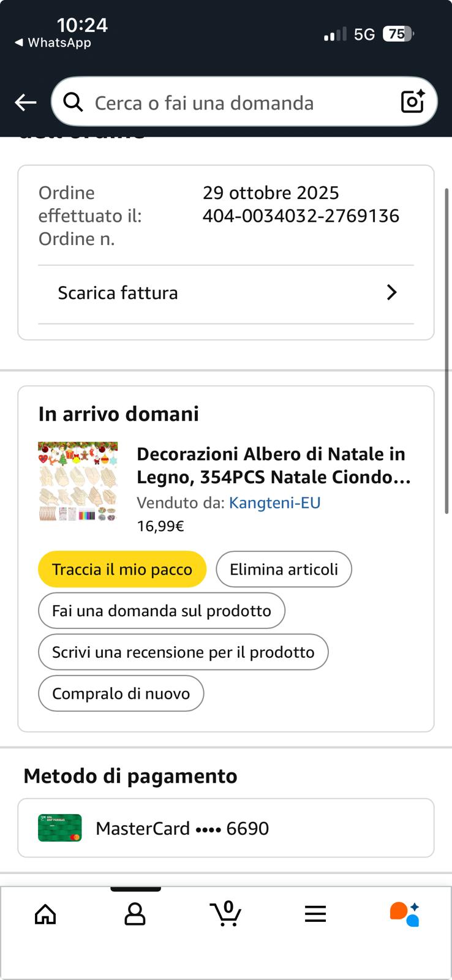452x980 pixels.
Task: Click the search input field
Action: (239, 102)
